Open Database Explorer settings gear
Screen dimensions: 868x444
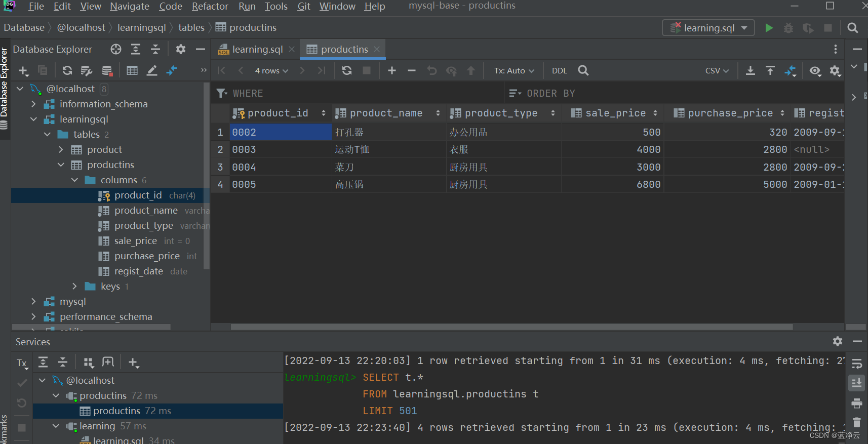[181, 49]
